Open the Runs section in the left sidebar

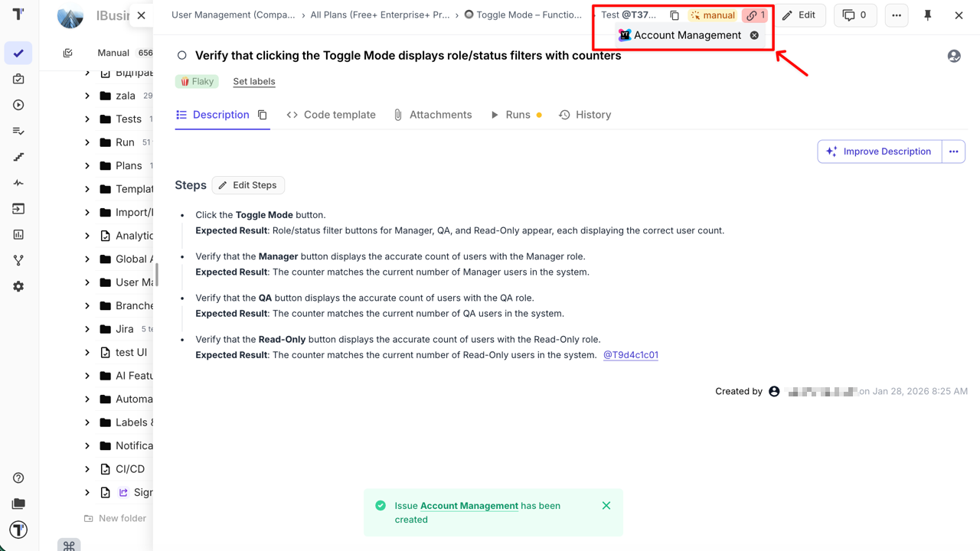pyautogui.click(x=18, y=105)
